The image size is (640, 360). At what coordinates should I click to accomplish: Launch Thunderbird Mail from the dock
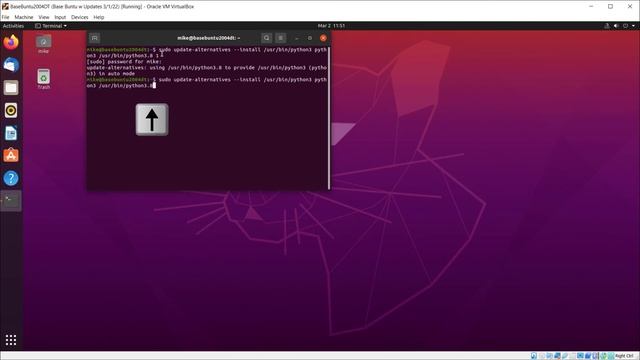[x=11, y=65]
